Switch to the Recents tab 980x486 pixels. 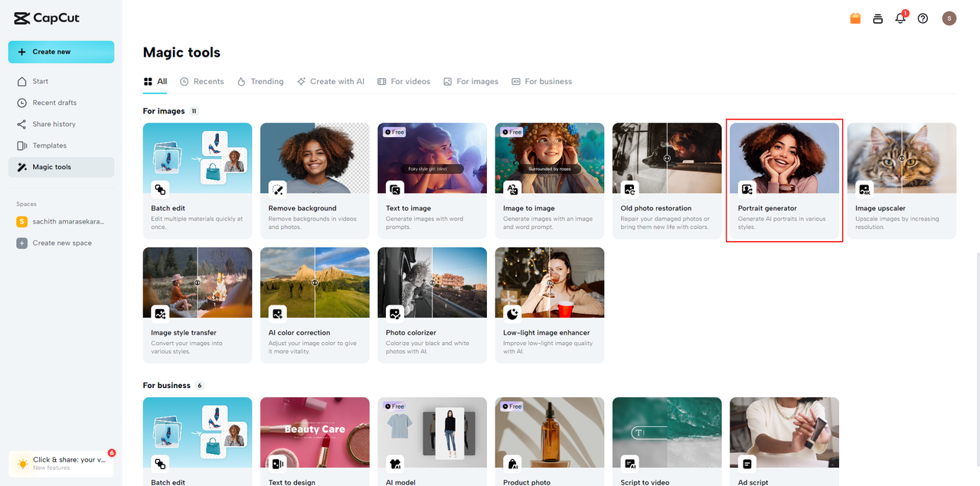pyautogui.click(x=202, y=81)
